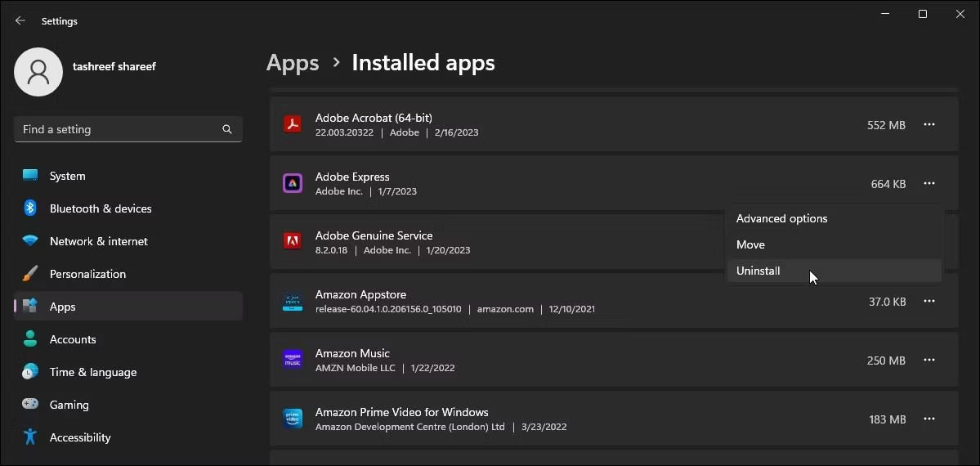The width and height of the screenshot is (980, 466).
Task: Click Amazon Prime Video for Windows name
Action: click(x=402, y=411)
